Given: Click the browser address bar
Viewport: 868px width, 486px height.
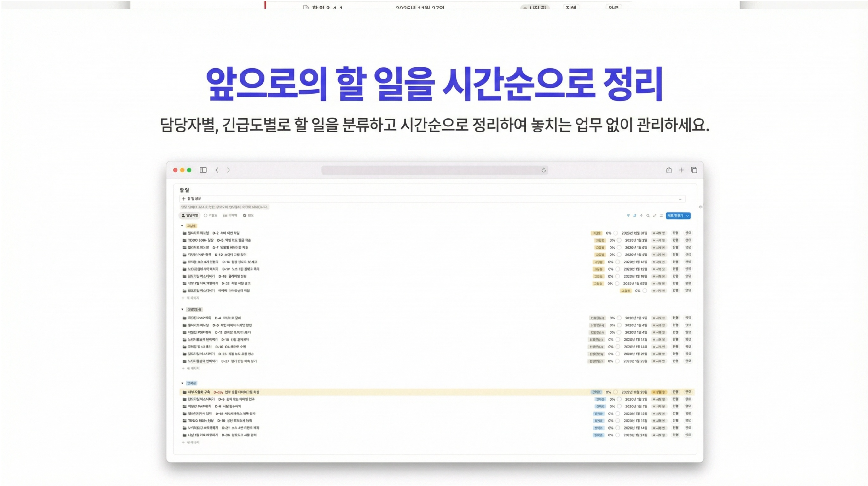Looking at the screenshot, I should click(x=435, y=170).
